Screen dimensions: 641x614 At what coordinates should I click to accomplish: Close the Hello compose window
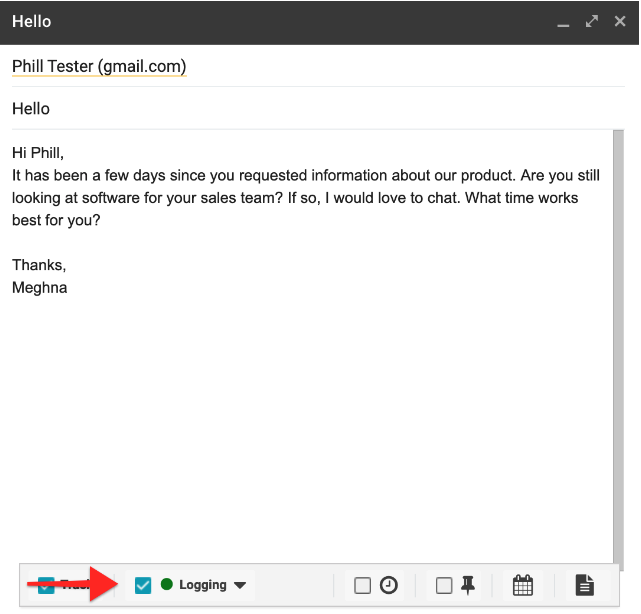(x=620, y=21)
